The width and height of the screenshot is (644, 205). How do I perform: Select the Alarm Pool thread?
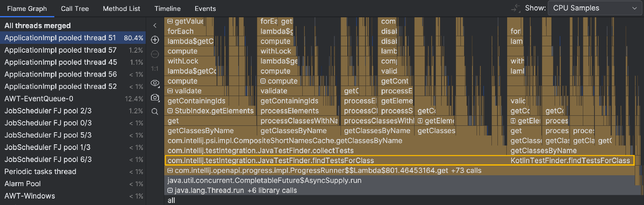pyautogui.click(x=73, y=184)
